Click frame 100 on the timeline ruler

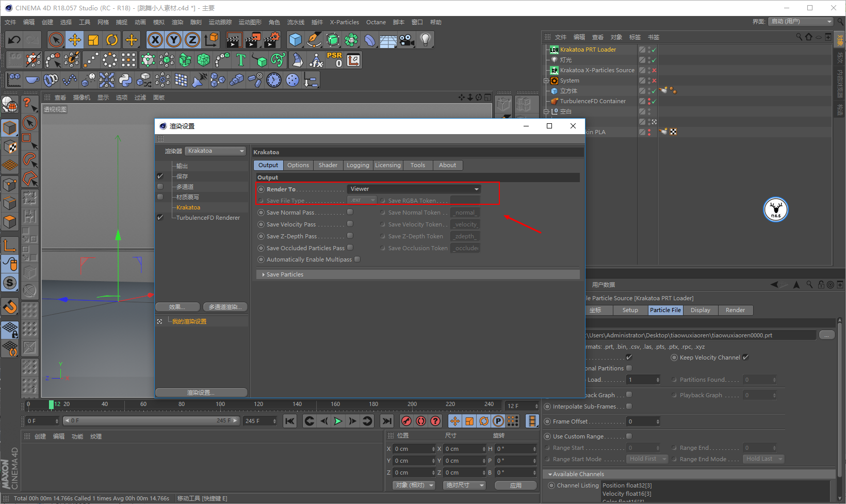[x=220, y=404]
